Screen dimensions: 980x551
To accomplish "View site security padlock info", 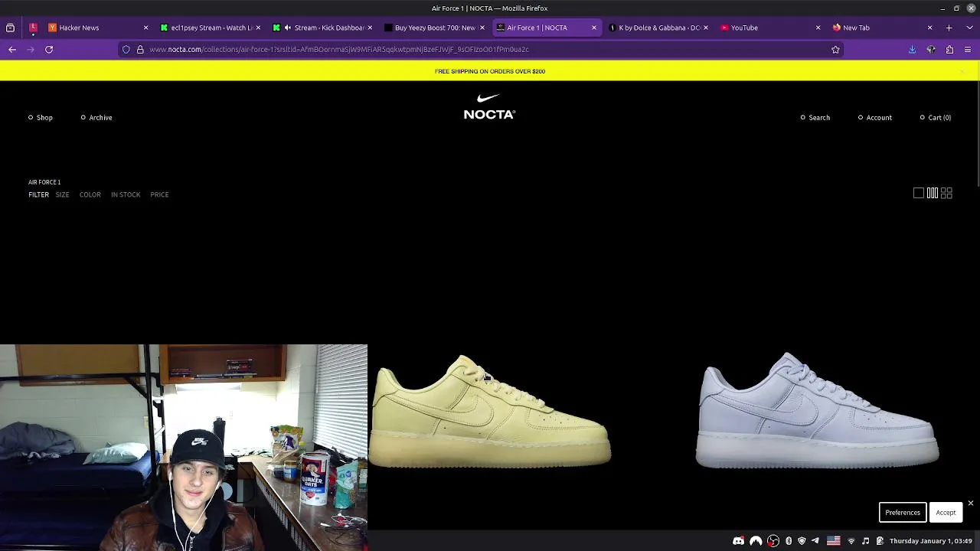I will (140, 49).
